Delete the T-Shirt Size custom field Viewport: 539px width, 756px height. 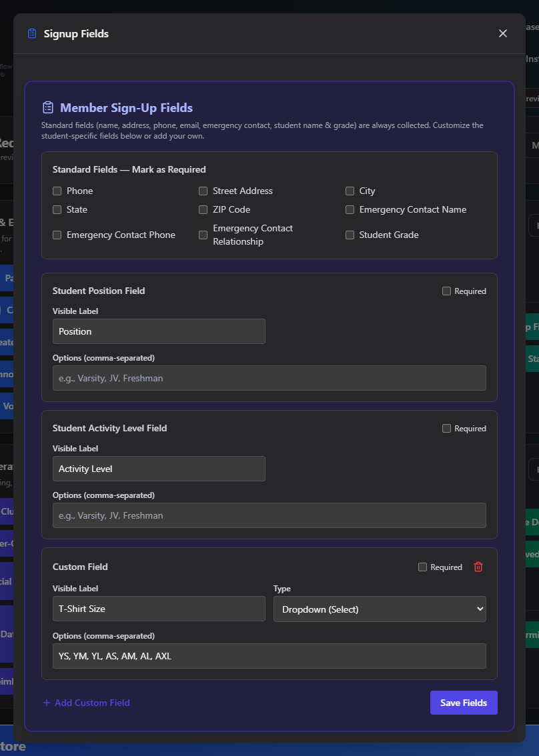point(478,567)
